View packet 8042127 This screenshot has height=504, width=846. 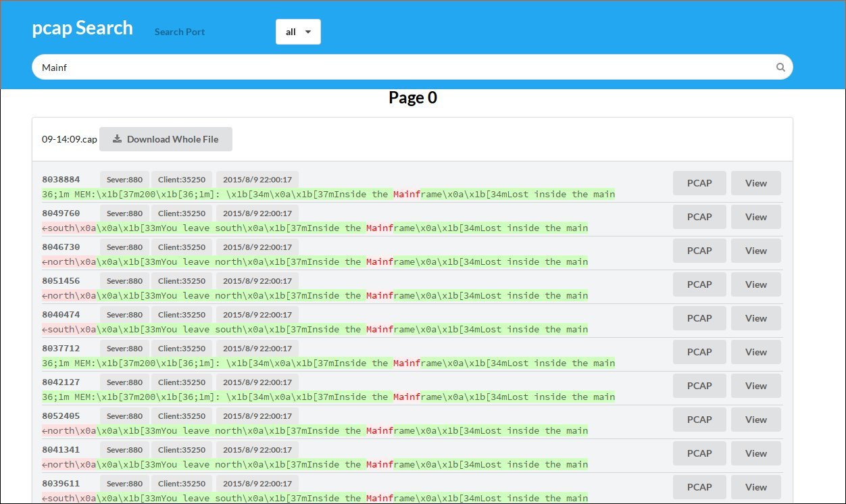[756, 386]
